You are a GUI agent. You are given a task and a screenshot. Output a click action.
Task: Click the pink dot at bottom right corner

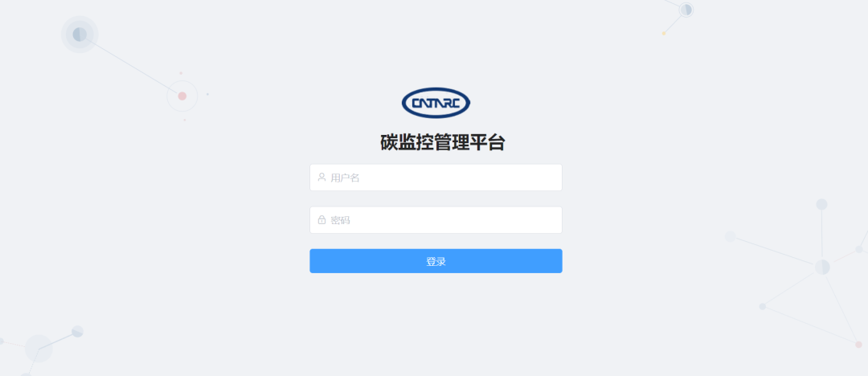[858, 345]
